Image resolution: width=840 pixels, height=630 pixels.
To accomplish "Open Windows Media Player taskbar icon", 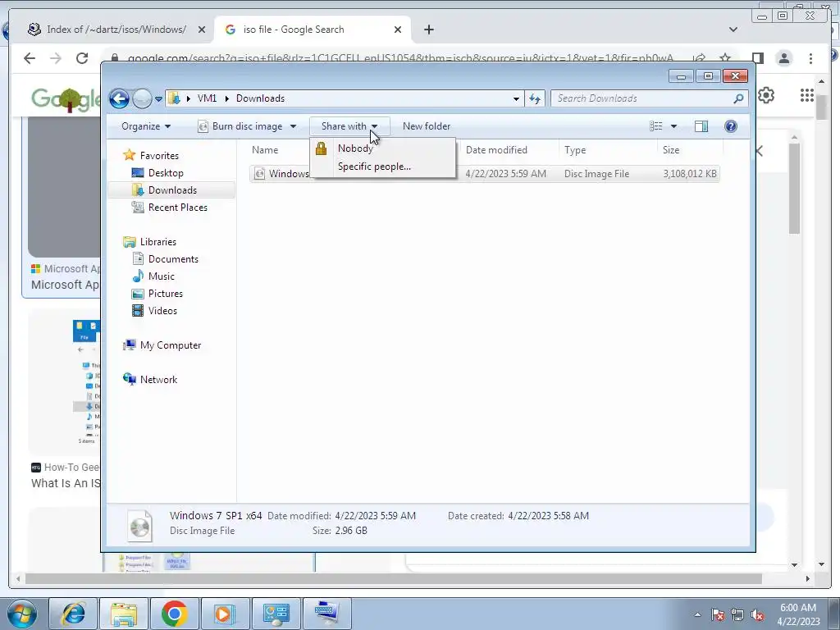I will [x=225, y=614].
